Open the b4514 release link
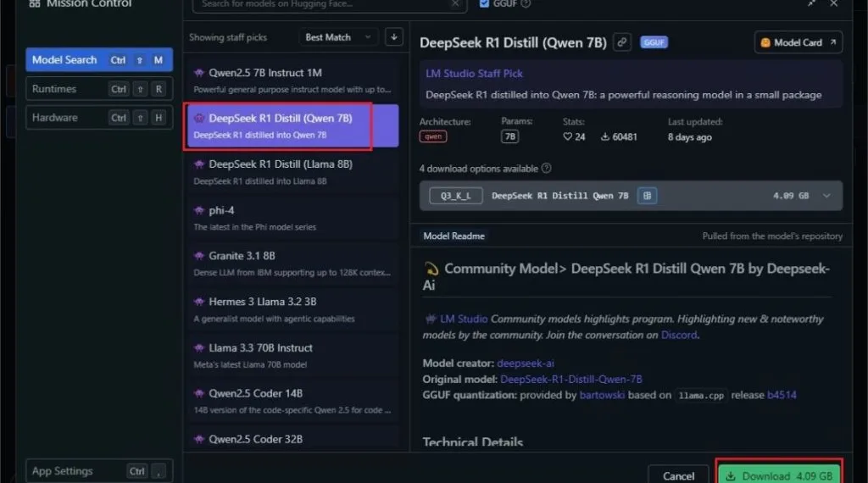The height and width of the screenshot is (483, 868). [x=782, y=395]
